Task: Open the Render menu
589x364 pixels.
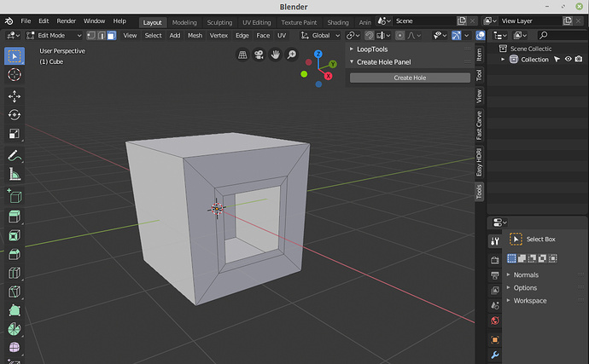Action: 66,21
